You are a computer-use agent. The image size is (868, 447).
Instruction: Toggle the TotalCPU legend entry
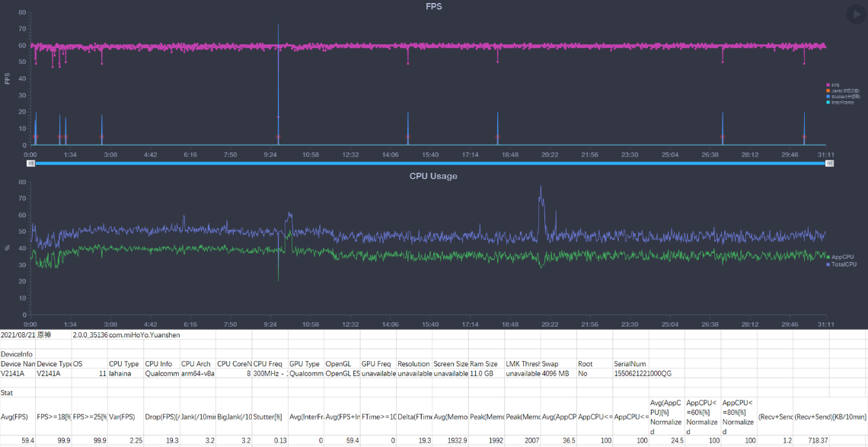[x=841, y=264]
